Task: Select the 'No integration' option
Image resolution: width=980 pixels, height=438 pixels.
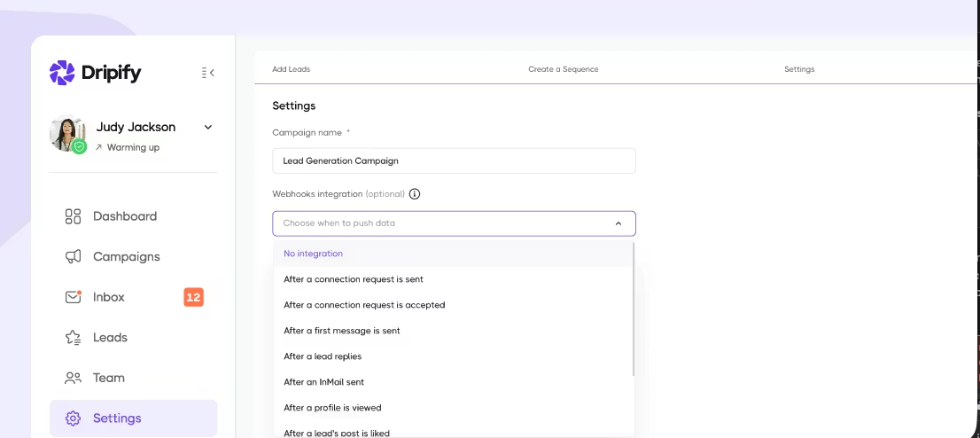Action: point(313,254)
